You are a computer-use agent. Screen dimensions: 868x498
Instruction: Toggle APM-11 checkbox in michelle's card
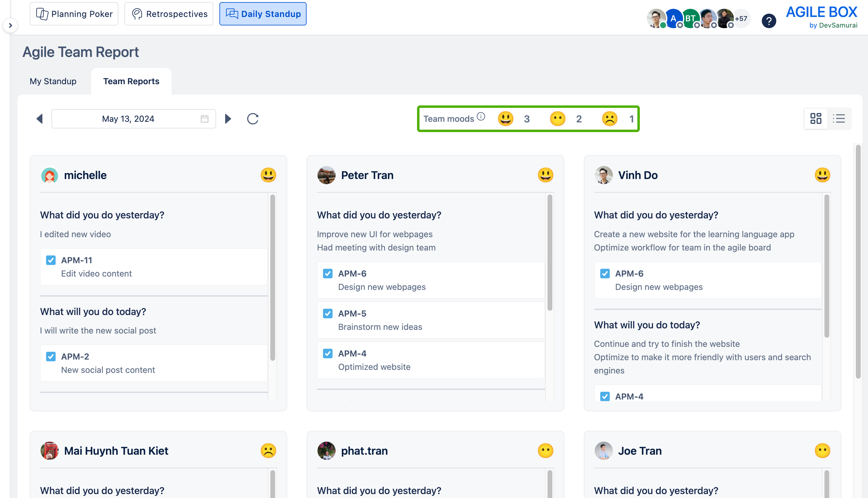pyautogui.click(x=51, y=260)
